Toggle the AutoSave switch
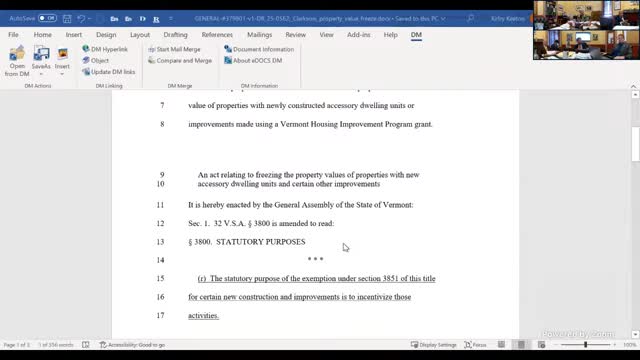 pyautogui.click(x=47, y=18)
